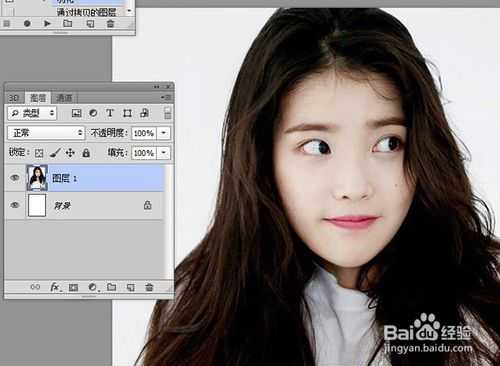Hide the 背景 layer visibility eye
500x366 pixels.
coord(14,205)
